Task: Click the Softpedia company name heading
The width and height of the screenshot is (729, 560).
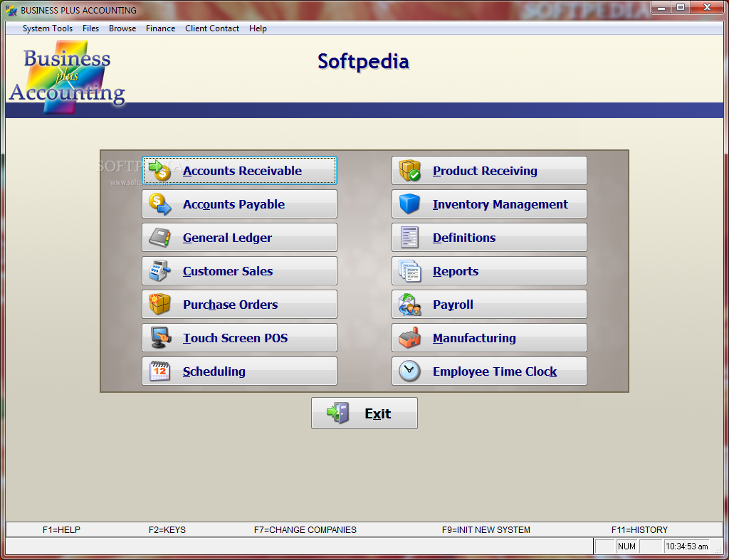Action: coord(363,61)
